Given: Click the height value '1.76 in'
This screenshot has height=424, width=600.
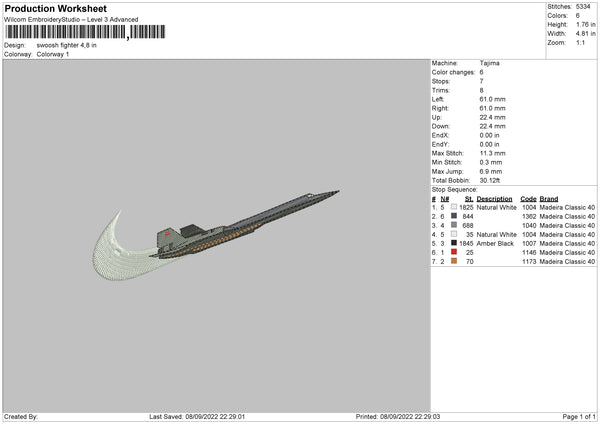Looking at the screenshot, I should pos(585,24).
